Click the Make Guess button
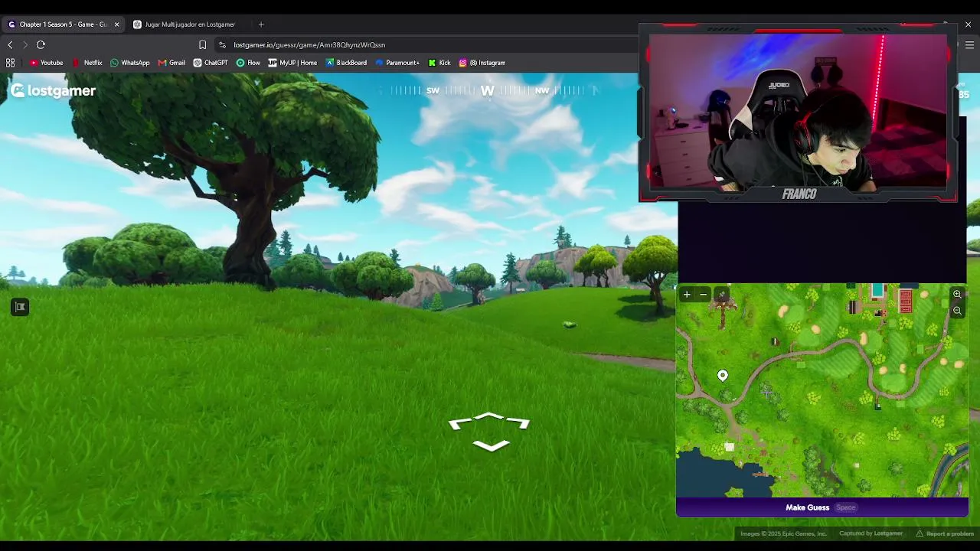 pyautogui.click(x=822, y=507)
